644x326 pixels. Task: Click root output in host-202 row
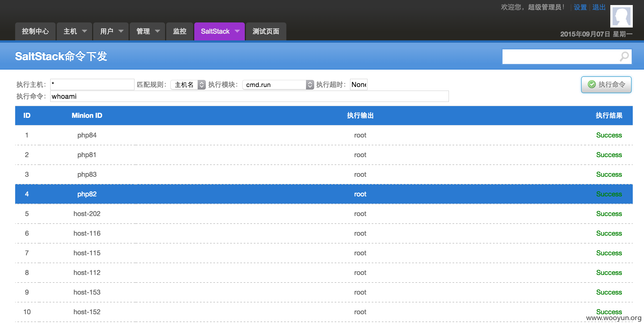[x=360, y=214]
